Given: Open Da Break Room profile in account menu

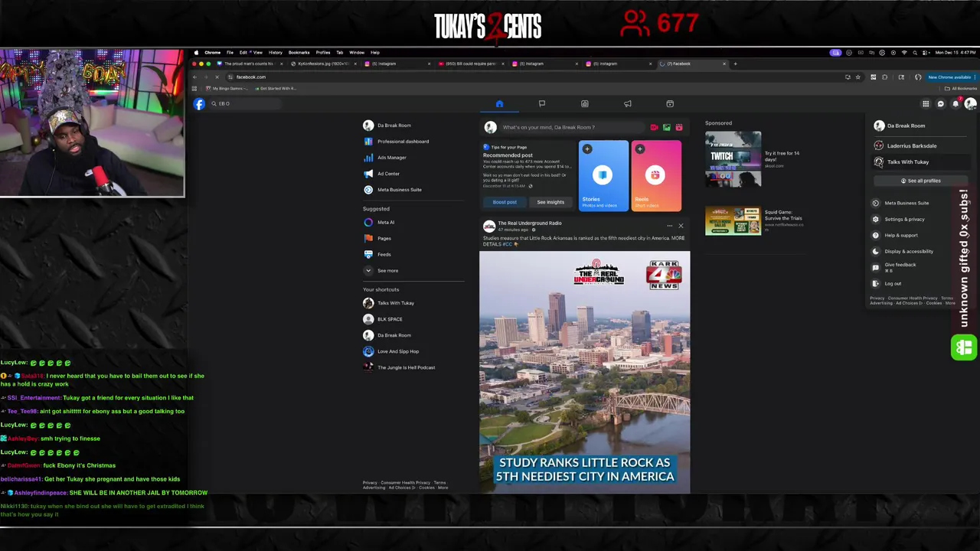Looking at the screenshot, I should pyautogui.click(x=921, y=126).
